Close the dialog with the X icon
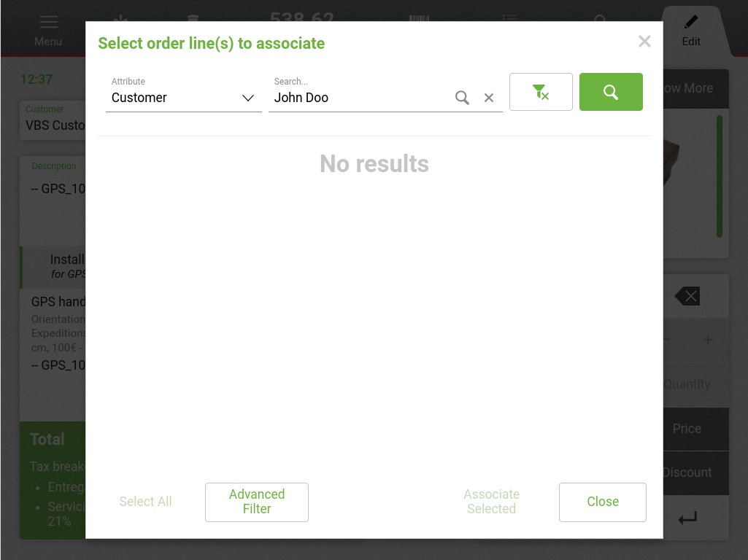748x560 pixels. point(644,42)
